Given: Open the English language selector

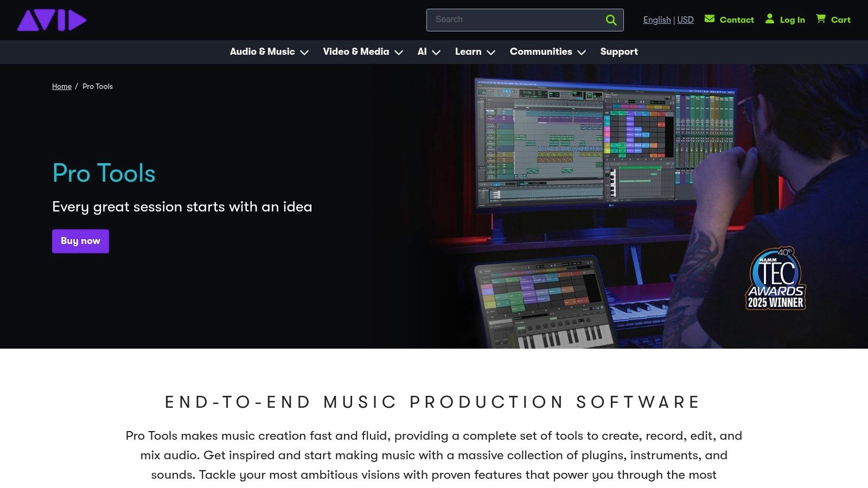Looking at the screenshot, I should pyautogui.click(x=657, y=20).
